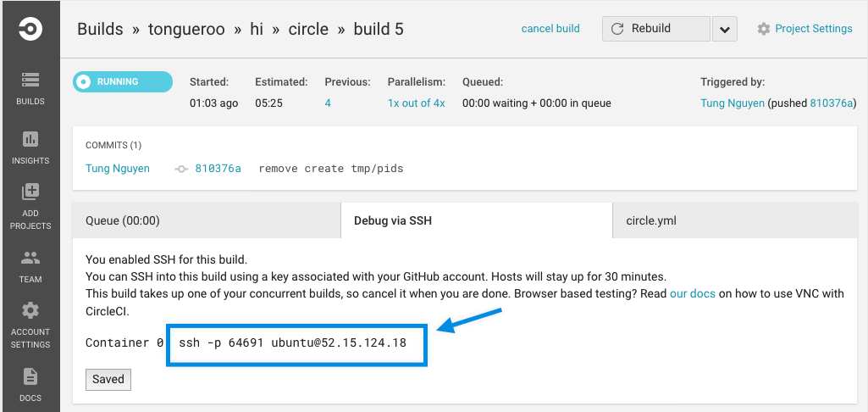The height and width of the screenshot is (412, 868).
Task: Switch to the Queue (00:00) tab
Action: pyautogui.click(x=207, y=220)
